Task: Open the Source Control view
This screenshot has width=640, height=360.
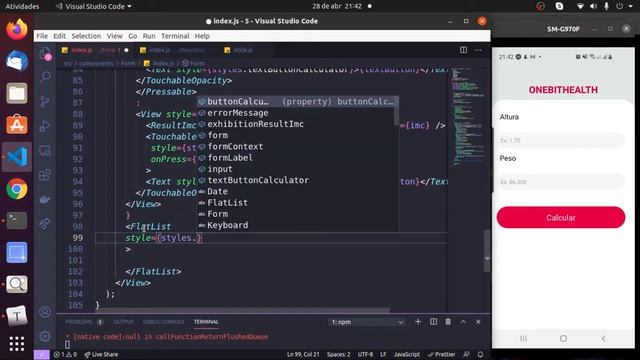Action: (x=45, y=101)
